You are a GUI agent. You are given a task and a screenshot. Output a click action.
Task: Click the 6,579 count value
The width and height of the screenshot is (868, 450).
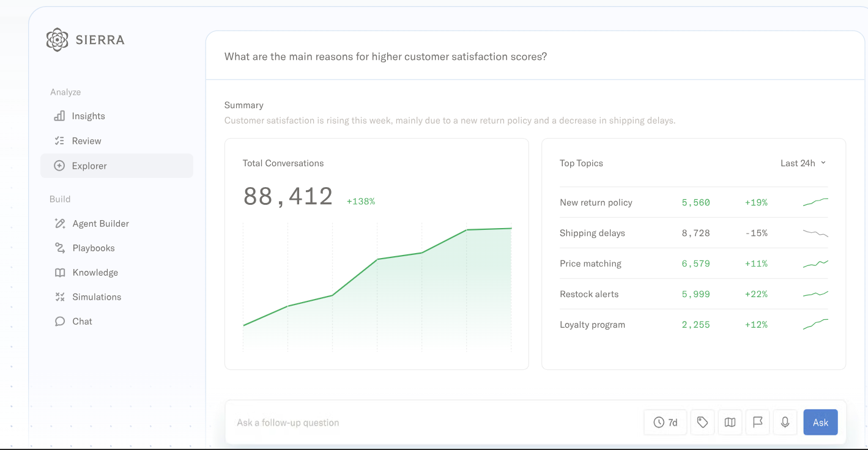[x=696, y=264]
